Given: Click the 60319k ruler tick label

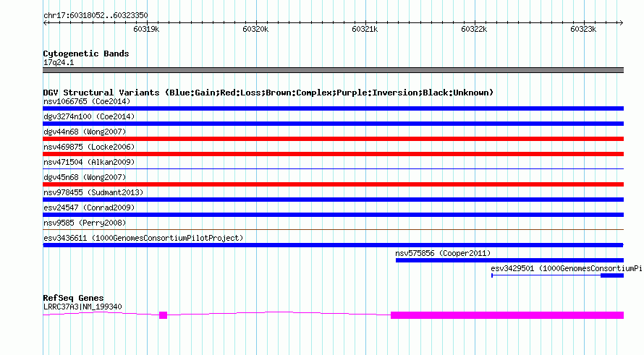Looking at the screenshot, I should [146, 29].
